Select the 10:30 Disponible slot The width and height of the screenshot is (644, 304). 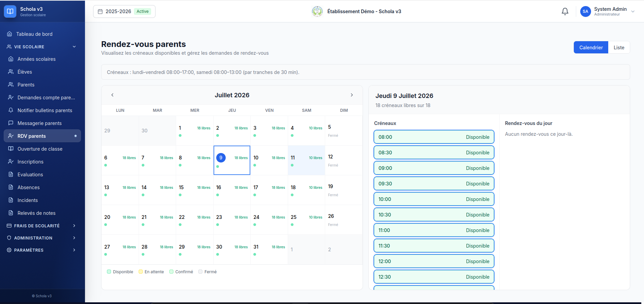coord(434,214)
